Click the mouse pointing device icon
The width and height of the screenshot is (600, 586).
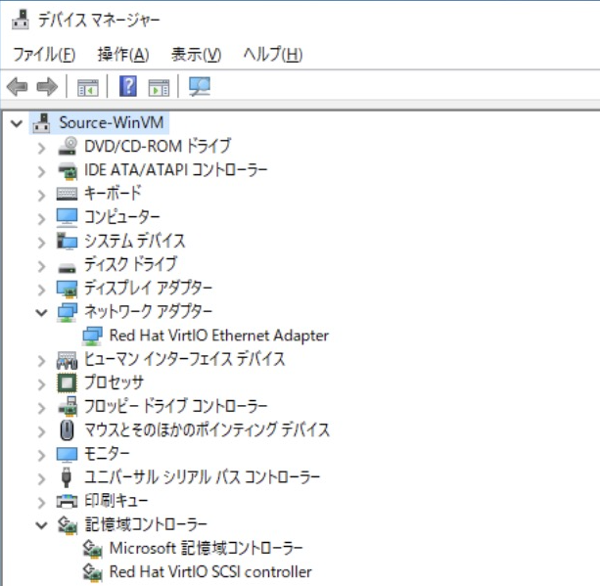tap(67, 430)
